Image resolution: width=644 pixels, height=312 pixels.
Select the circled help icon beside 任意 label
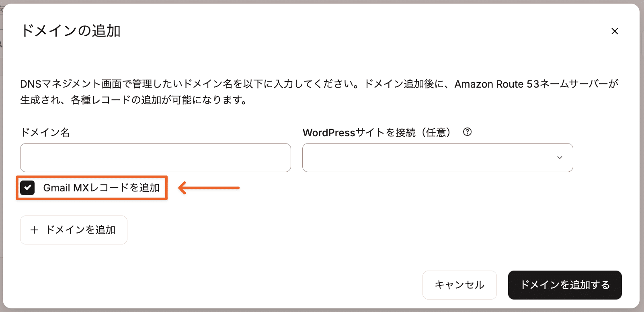click(468, 132)
